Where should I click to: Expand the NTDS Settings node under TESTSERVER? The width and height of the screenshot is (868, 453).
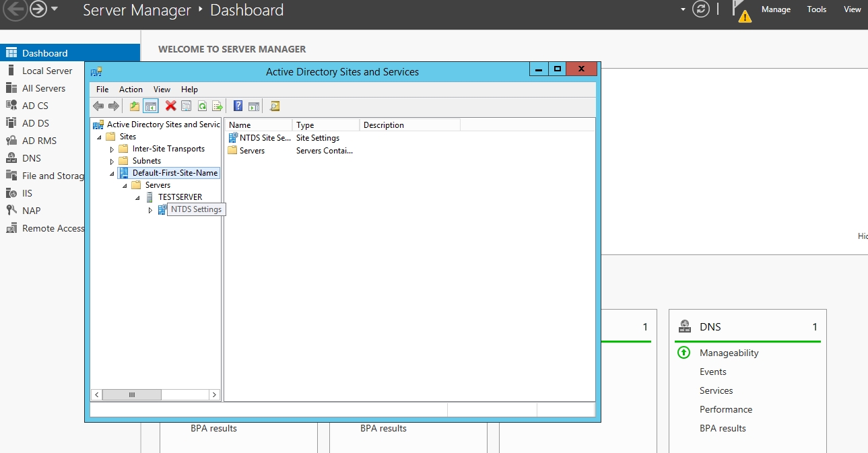pyautogui.click(x=151, y=210)
